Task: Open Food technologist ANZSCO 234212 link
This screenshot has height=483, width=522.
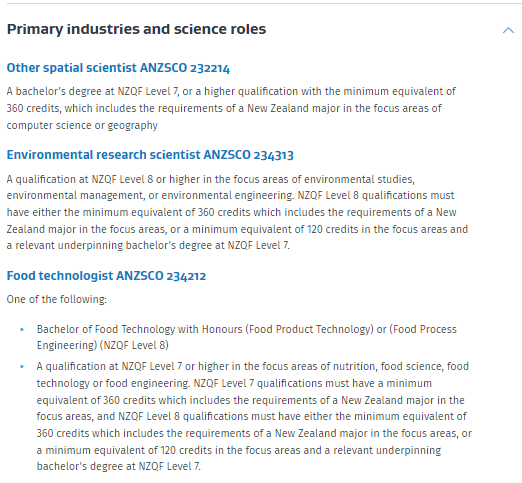Action: coord(106,276)
